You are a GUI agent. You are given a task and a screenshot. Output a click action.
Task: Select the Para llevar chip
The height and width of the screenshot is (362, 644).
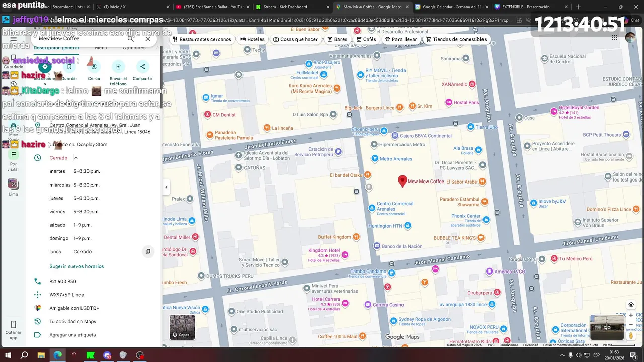click(400, 39)
